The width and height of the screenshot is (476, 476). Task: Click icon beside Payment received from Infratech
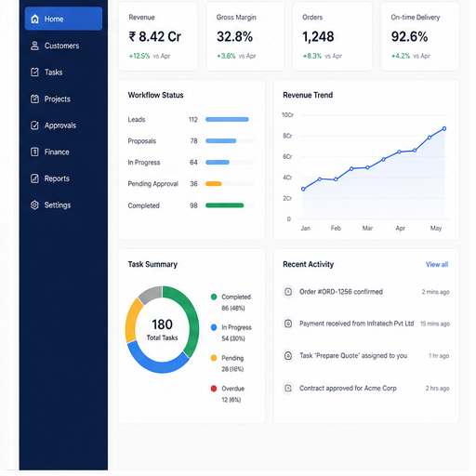(x=288, y=324)
